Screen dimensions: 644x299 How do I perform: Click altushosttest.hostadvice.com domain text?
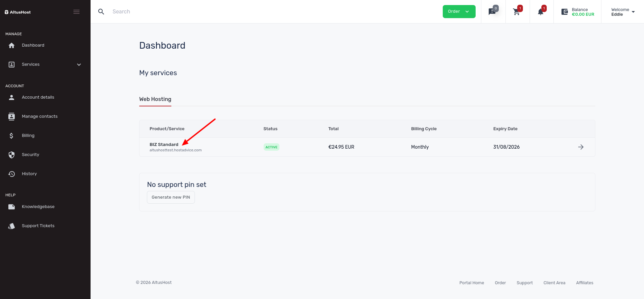tap(175, 150)
